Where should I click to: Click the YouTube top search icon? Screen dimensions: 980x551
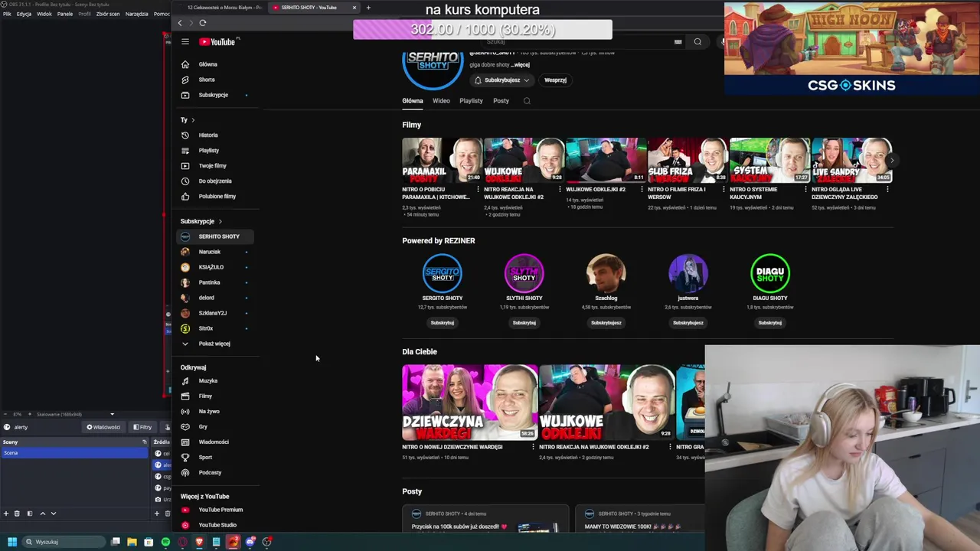(697, 42)
